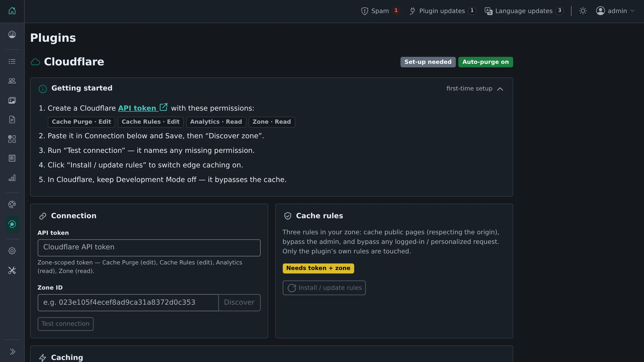Open Language updates in top bar
The height and width of the screenshot is (362, 644).
coord(524,11)
